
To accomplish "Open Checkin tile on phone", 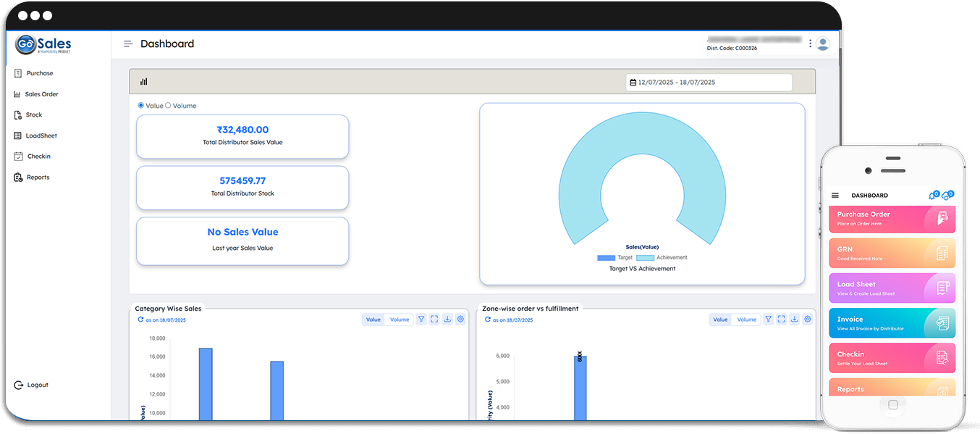I will (x=892, y=358).
